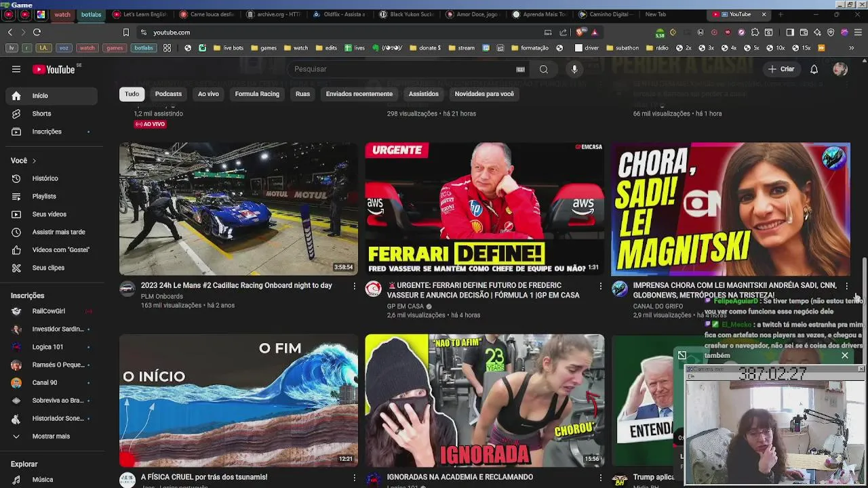Open the on-screen keyboard icon in search box
Screen dimensions: 868x488
pos(520,69)
